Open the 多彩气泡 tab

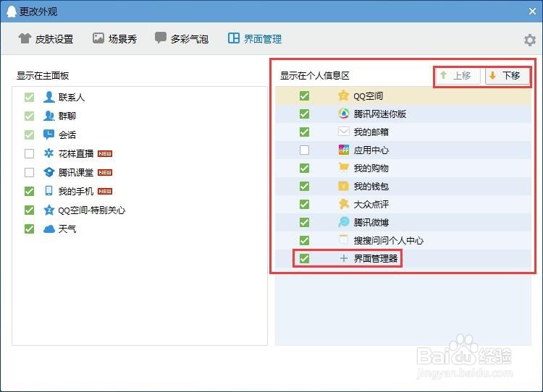pos(182,39)
